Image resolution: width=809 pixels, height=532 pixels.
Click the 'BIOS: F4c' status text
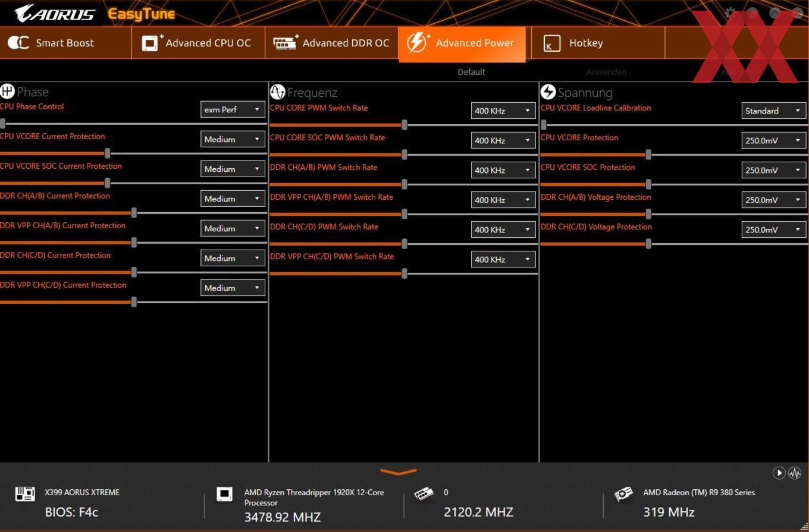71,512
